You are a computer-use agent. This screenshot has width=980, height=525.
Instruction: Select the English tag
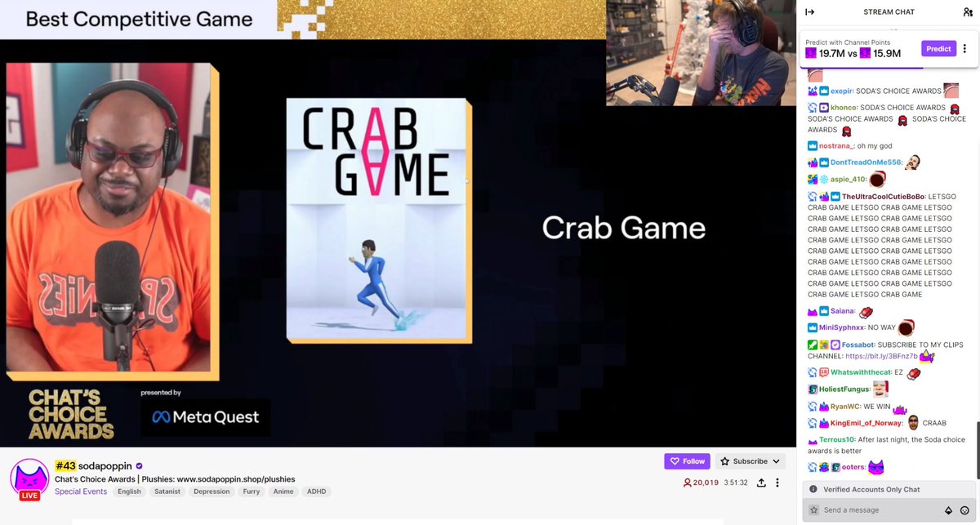pyautogui.click(x=129, y=492)
